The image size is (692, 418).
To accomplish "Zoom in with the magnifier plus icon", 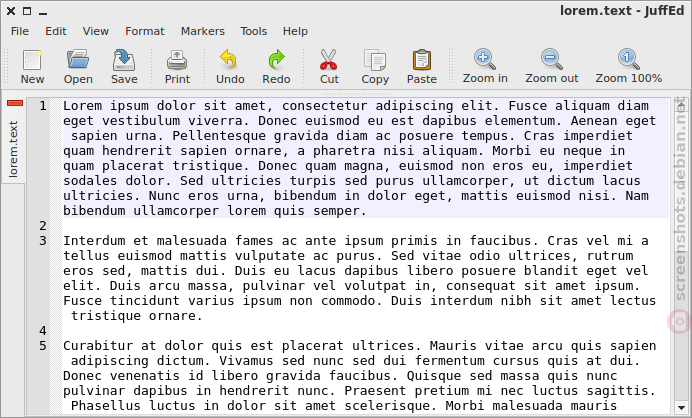I will tap(485, 59).
